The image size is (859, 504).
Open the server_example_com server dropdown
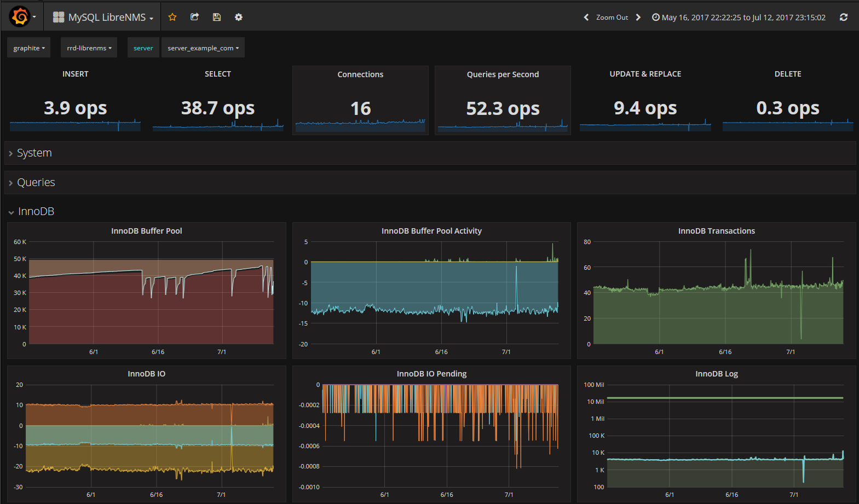point(203,48)
